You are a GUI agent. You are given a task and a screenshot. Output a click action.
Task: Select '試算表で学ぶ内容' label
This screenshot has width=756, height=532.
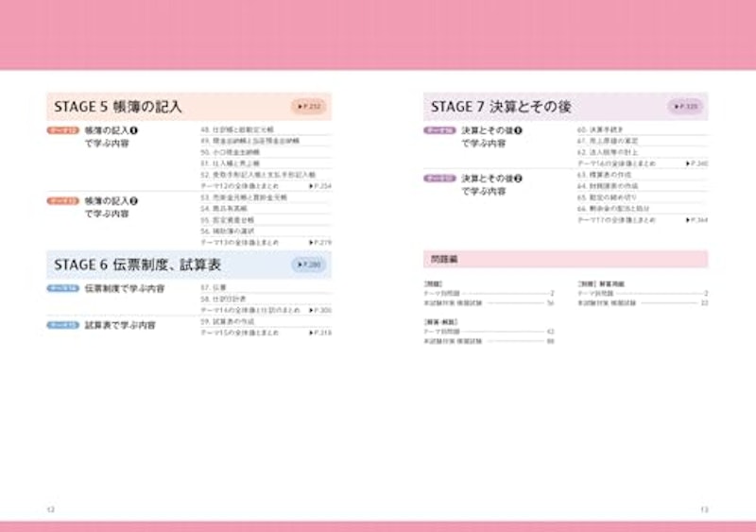[x=120, y=325]
